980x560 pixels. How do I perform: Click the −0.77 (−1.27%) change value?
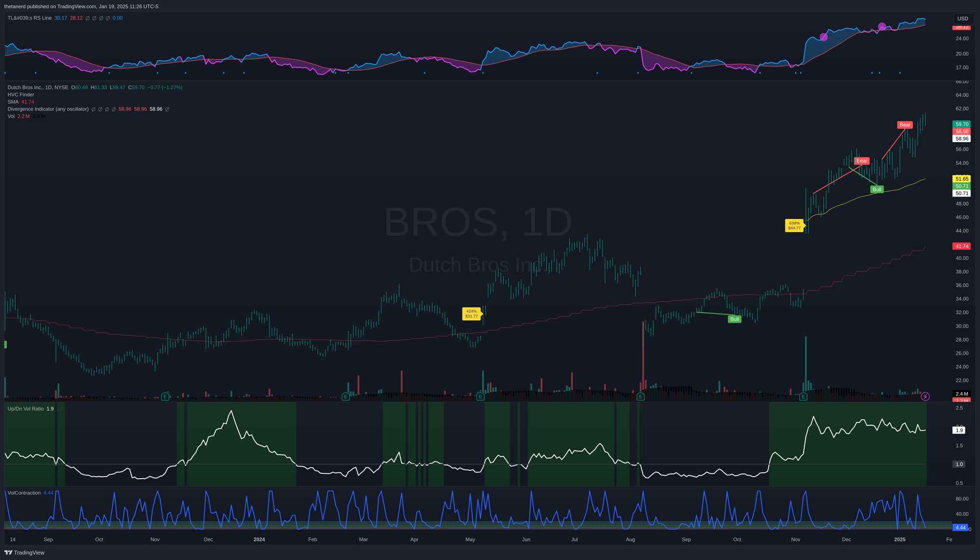tap(165, 88)
